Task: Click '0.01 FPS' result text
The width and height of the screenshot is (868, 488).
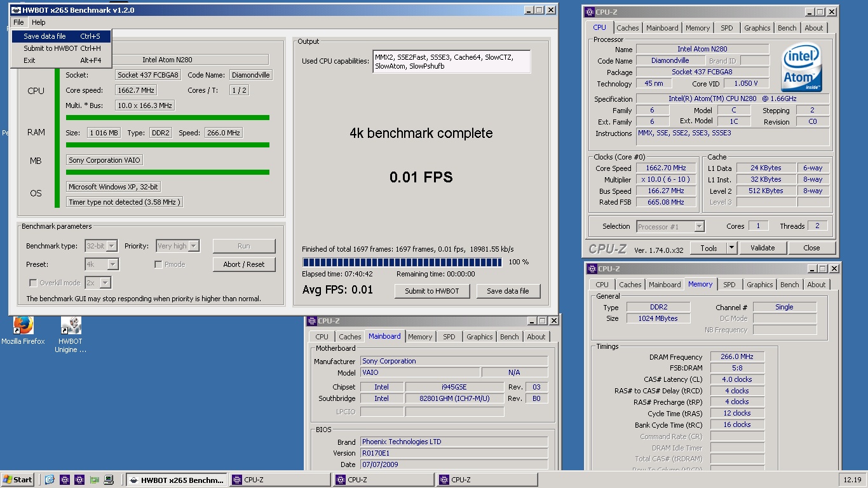Action: point(421,177)
